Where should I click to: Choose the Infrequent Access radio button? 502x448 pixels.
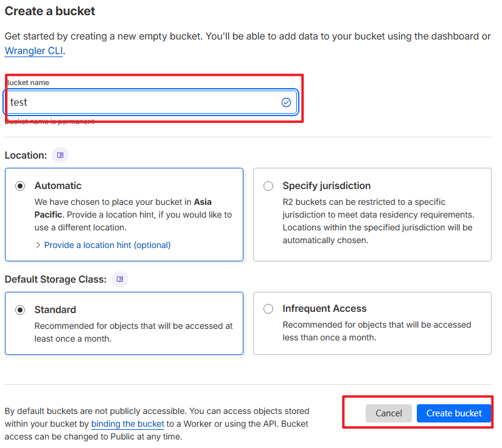coord(268,309)
